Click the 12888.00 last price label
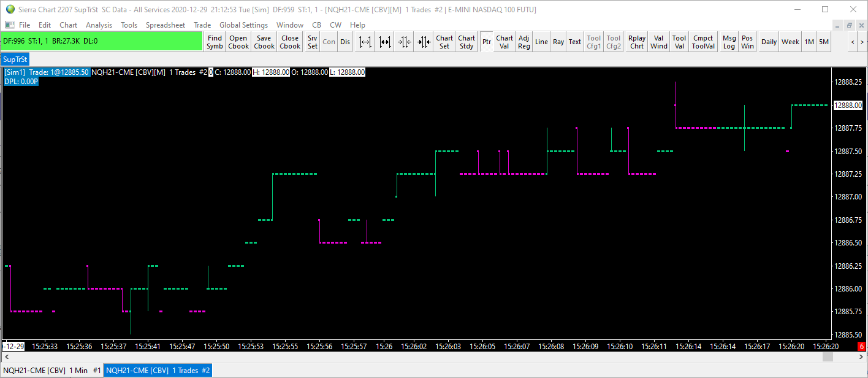This screenshot has height=378, width=868. [x=848, y=106]
